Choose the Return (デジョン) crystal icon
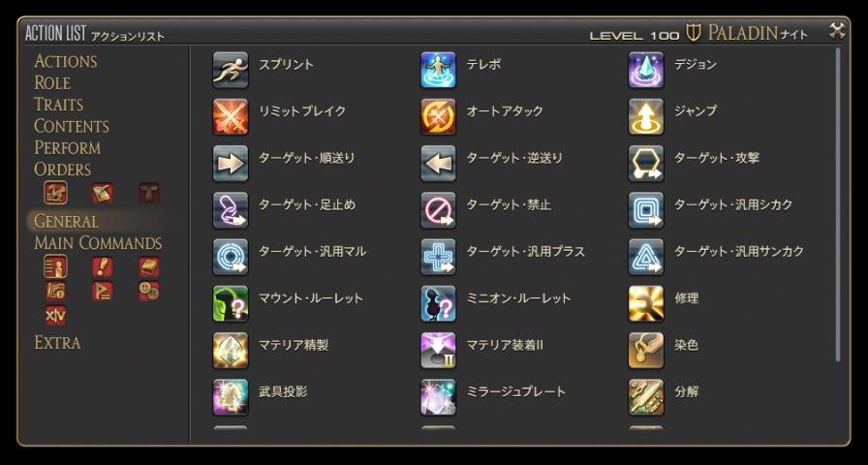The width and height of the screenshot is (868, 465). (x=646, y=70)
